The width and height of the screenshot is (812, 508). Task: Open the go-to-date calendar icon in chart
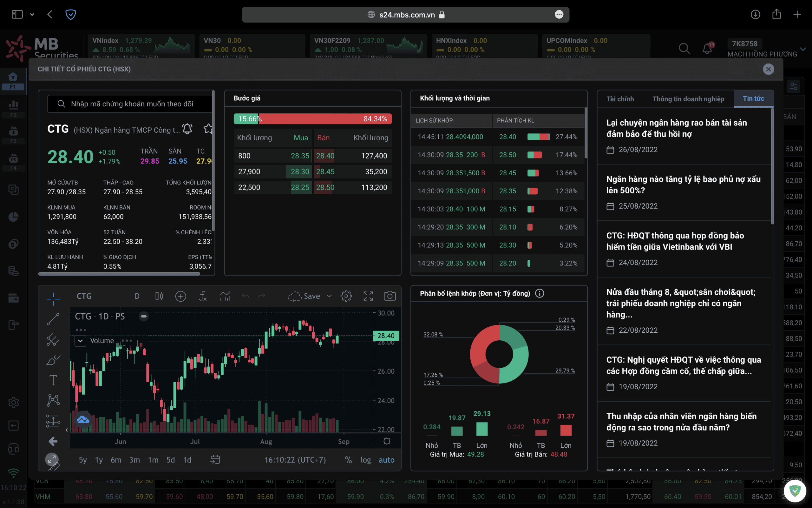[x=215, y=460]
